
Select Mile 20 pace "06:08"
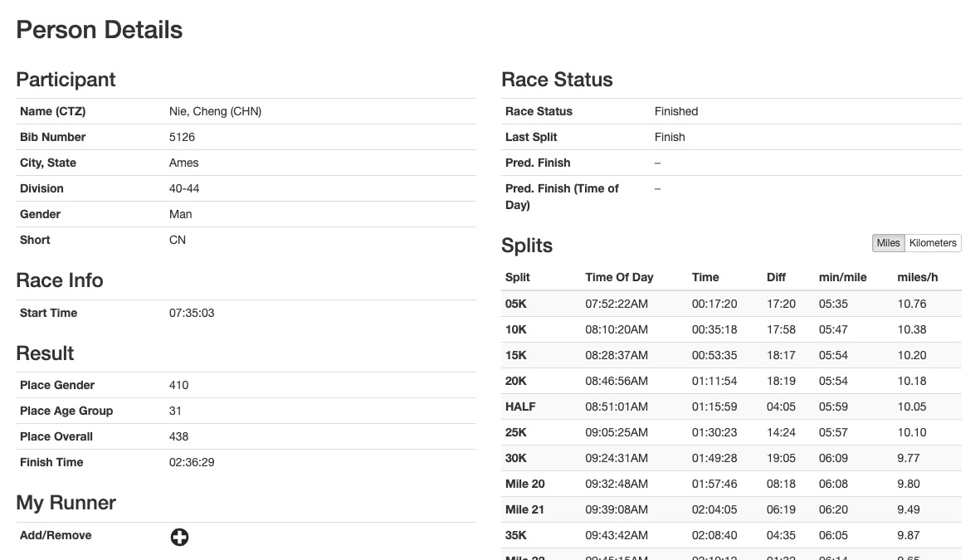(833, 483)
